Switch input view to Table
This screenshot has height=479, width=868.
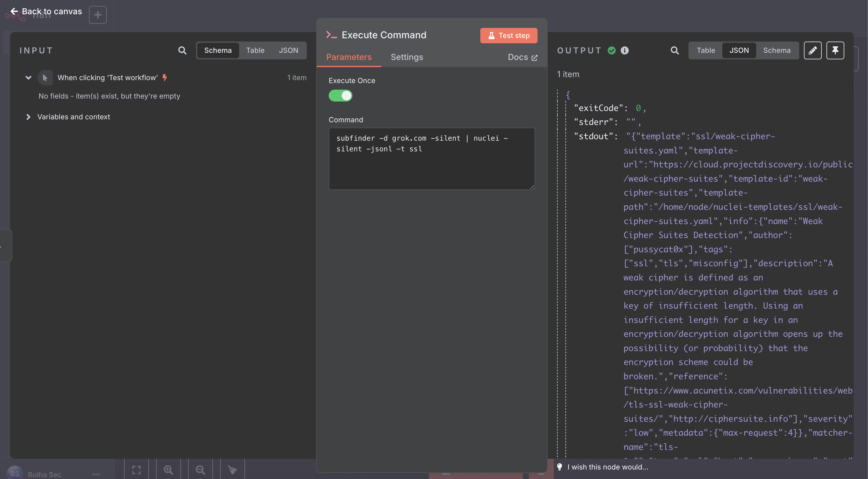pyautogui.click(x=255, y=50)
